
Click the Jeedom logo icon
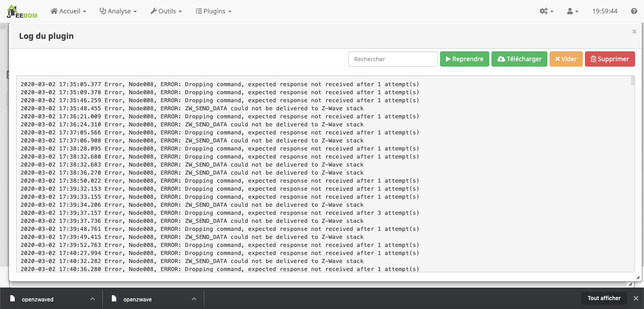(21, 11)
